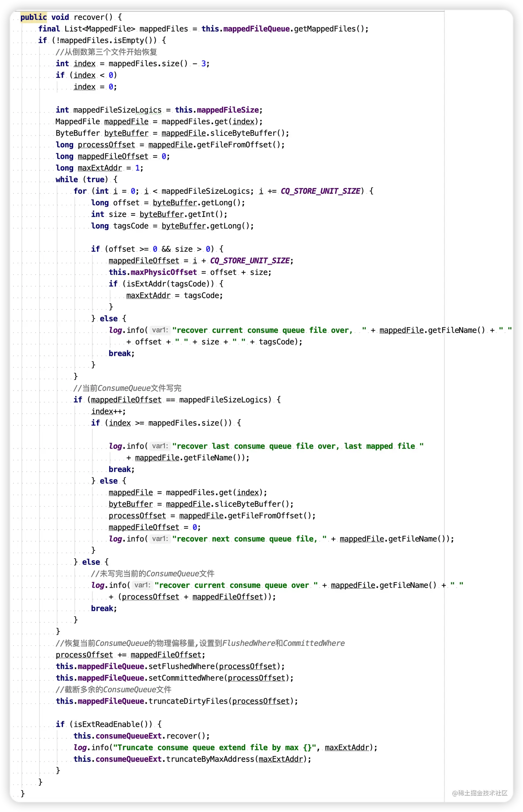Screen dimensions: 523x812
Task: Click the 'setCommittedWhere(processOffset);' call
Action: tap(221, 678)
